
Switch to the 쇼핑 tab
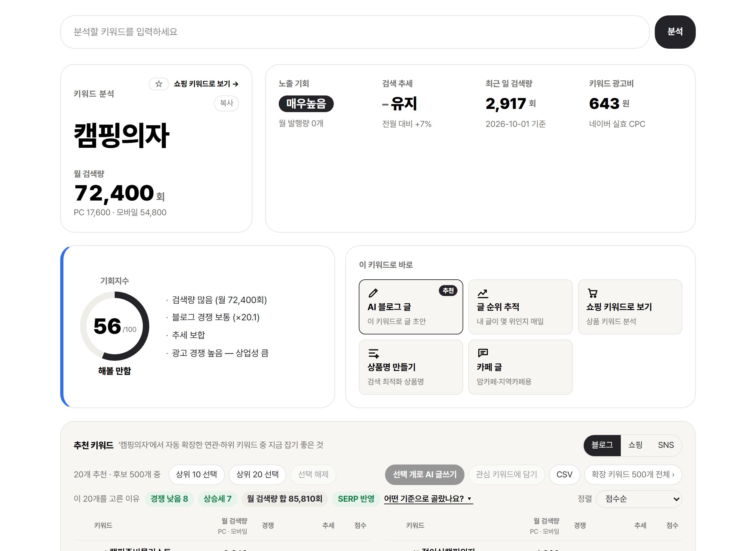pos(635,445)
